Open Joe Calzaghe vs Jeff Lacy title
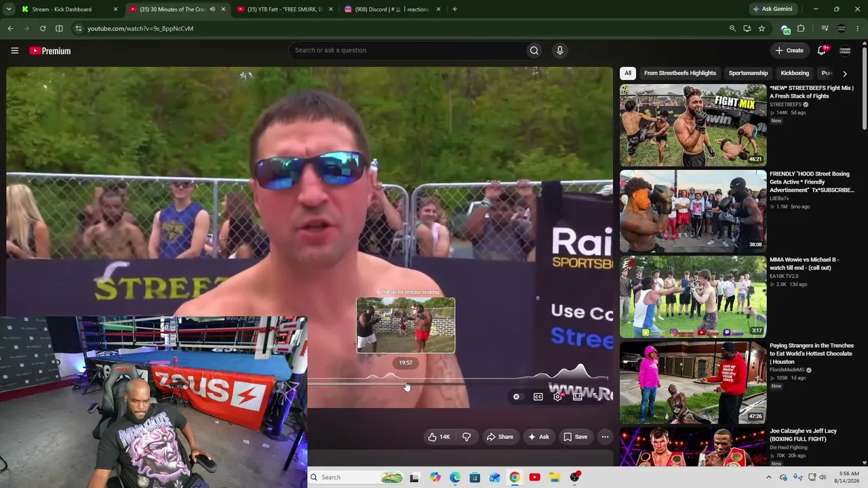This screenshot has height=488, width=868. click(804, 435)
